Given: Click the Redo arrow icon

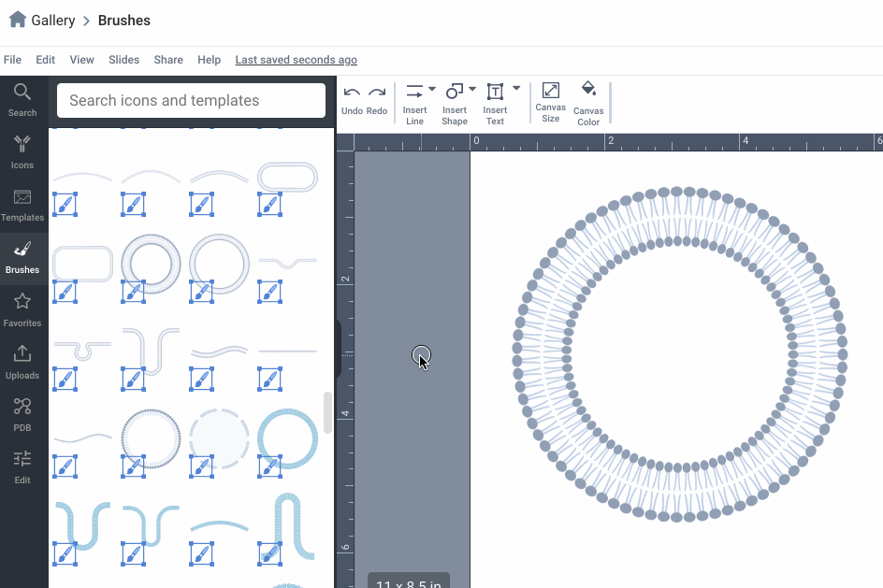Looking at the screenshot, I should (377, 92).
